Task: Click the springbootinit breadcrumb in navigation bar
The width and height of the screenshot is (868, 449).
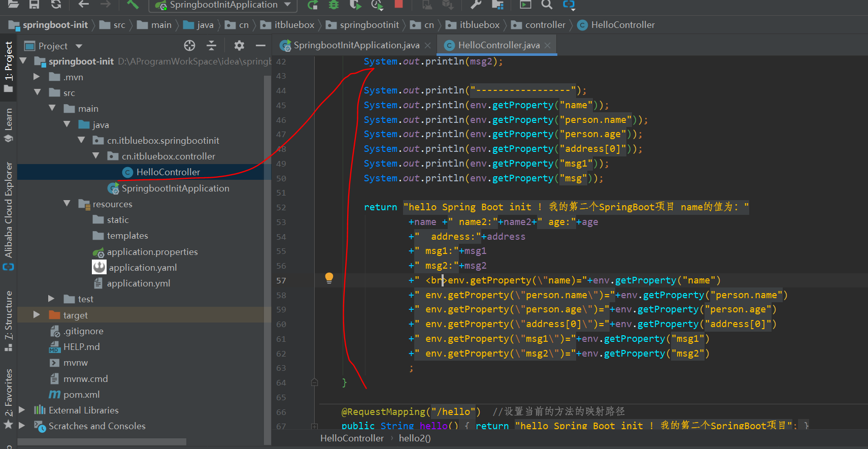Action: [362, 25]
